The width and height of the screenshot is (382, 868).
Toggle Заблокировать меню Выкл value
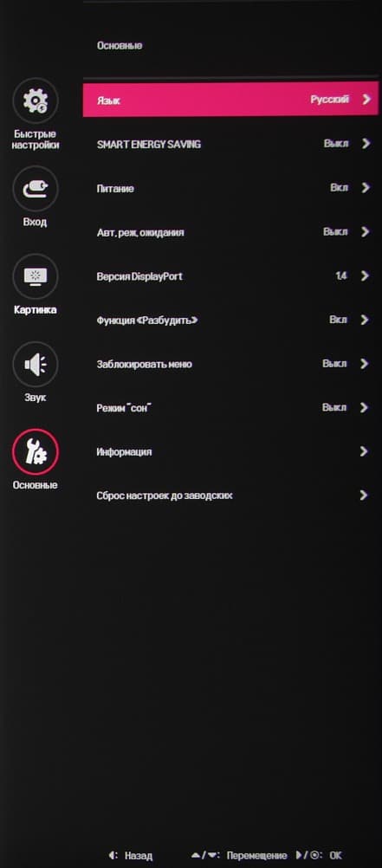pos(335,364)
